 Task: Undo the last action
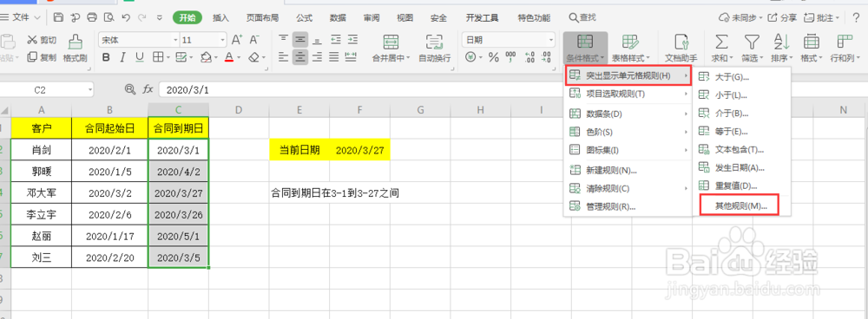point(126,17)
